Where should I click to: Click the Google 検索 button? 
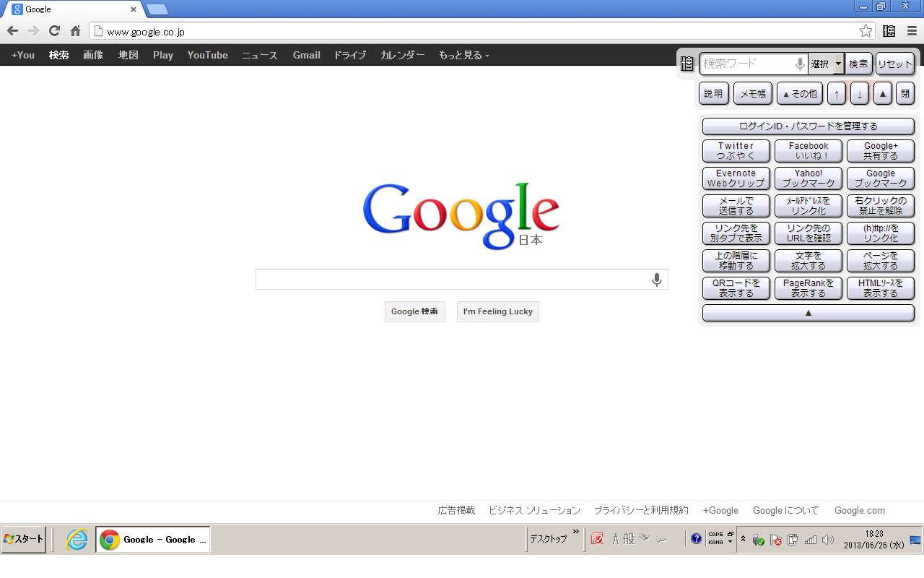coord(415,311)
